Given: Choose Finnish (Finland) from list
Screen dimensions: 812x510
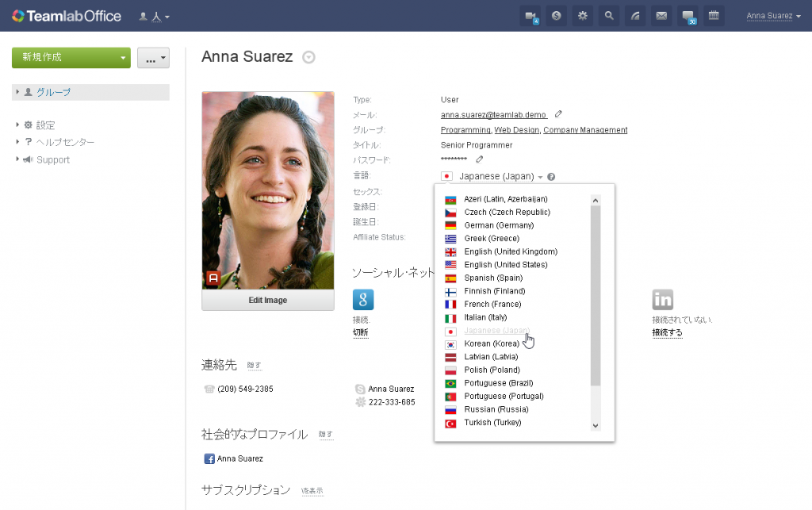Looking at the screenshot, I should coord(495,291).
